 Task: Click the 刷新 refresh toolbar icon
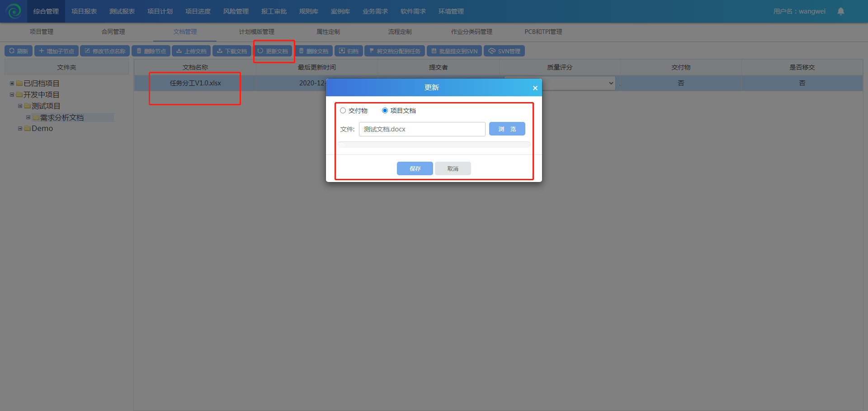[x=12, y=51]
